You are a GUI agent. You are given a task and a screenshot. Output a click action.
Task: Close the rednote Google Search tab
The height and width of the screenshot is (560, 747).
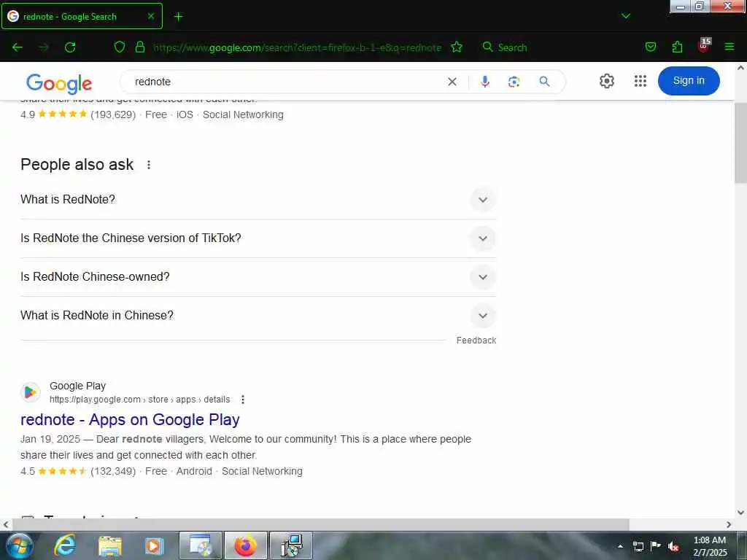tap(150, 16)
